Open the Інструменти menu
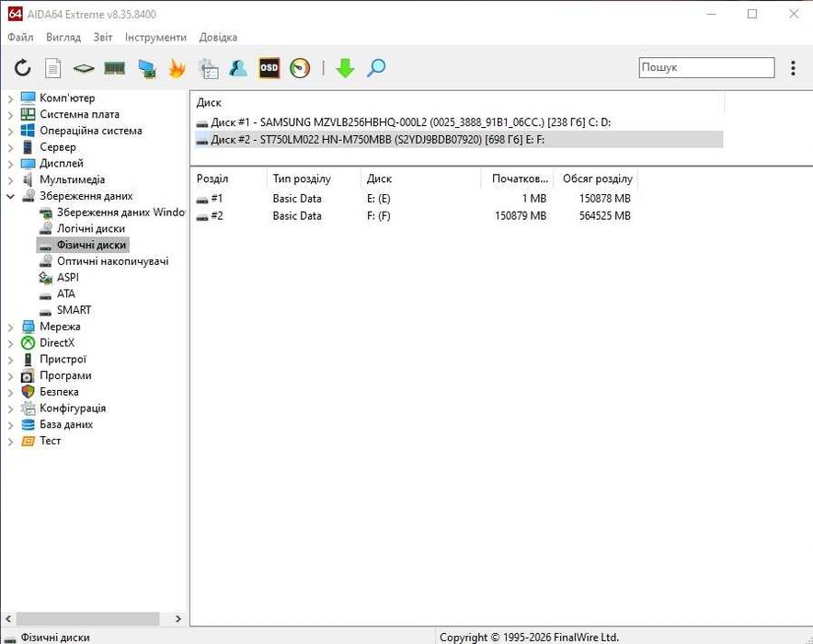 coord(155,38)
